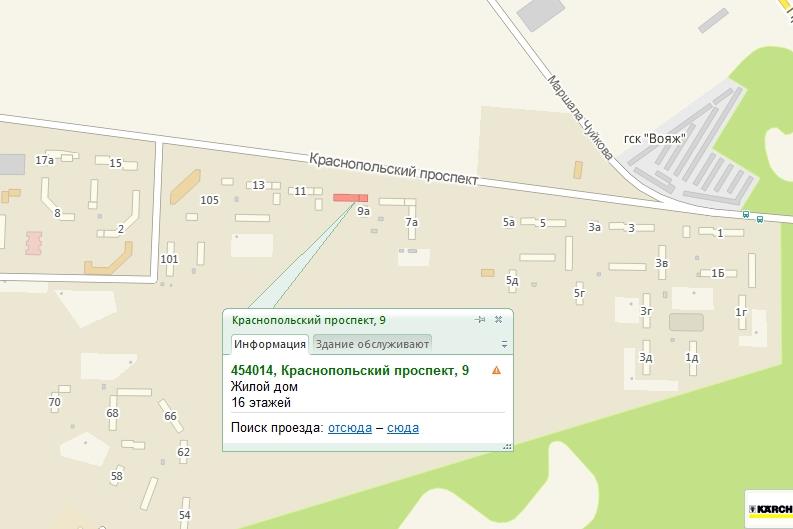Switch to the Информация tab
This screenshot has height=529, width=793.
[270, 344]
